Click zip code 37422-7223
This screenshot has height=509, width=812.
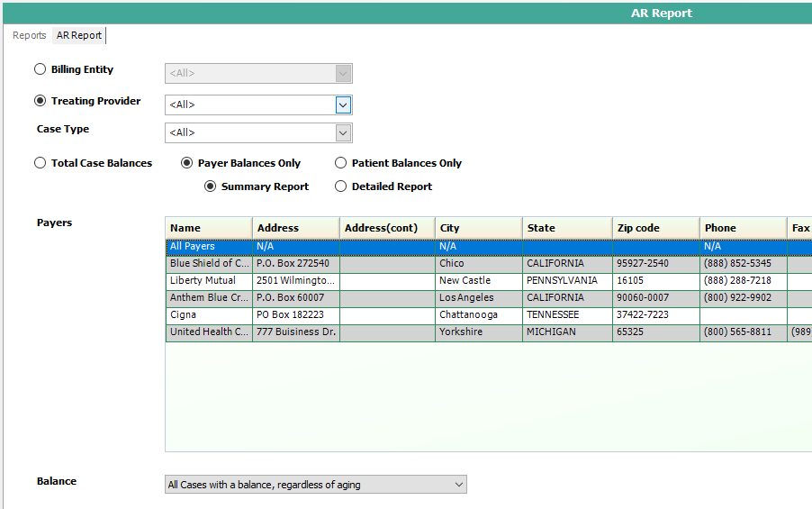655,315
